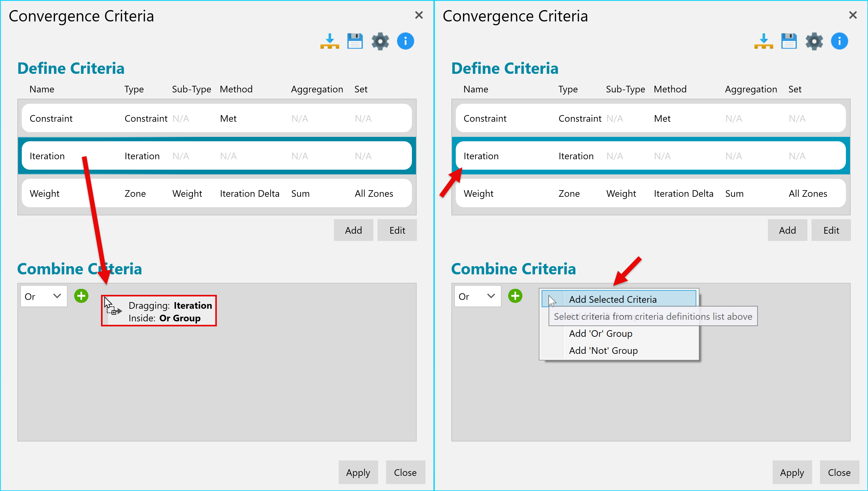The height and width of the screenshot is (491, 868).
Task: Click 'Met' method cell in left dialog
Action: (228, 119)
